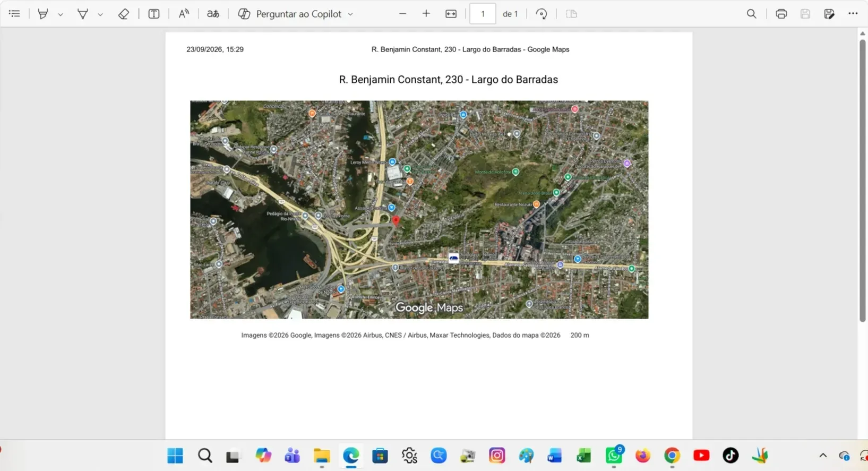Open YouTube from taskbar
868x471 pixels.
click(x=701, y=456)
